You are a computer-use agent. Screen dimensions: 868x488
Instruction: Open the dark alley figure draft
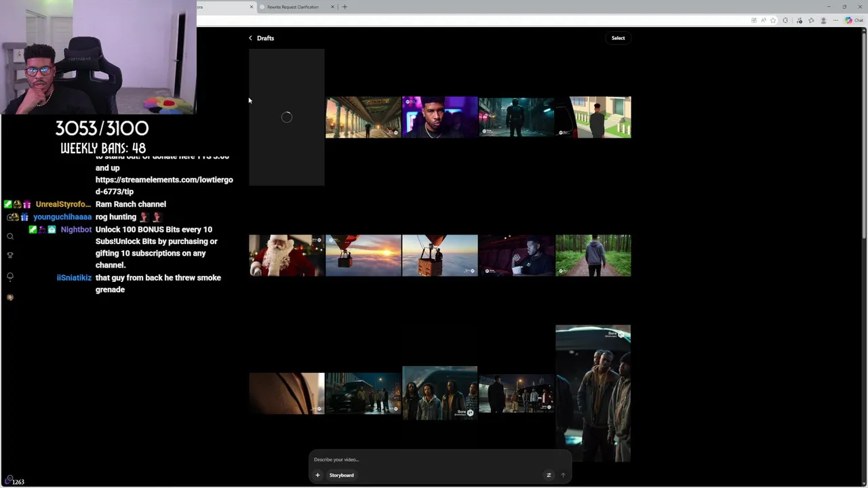pyautogui.click(x=516, y=117)
